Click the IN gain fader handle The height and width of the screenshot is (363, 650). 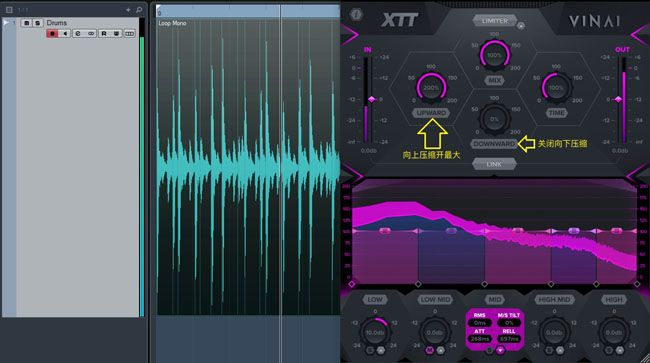[371, 99]
